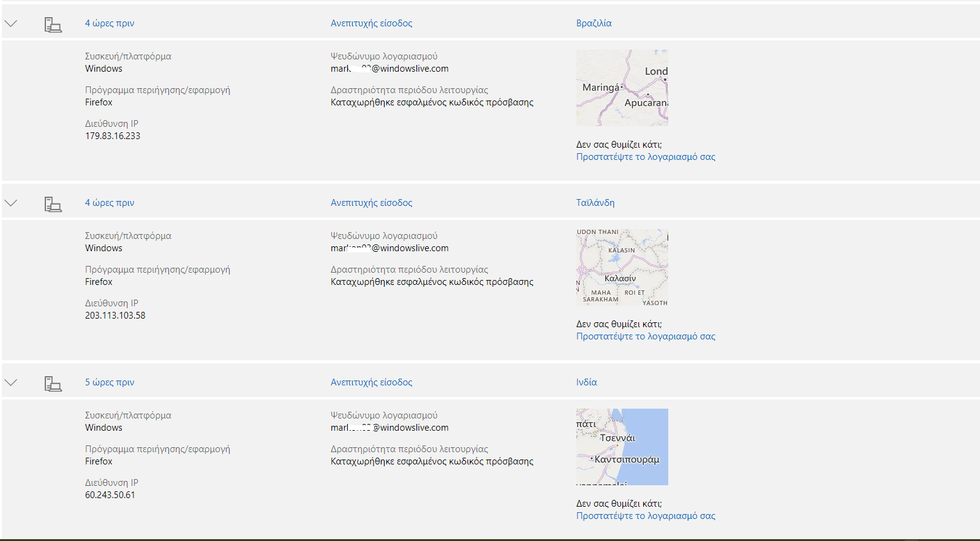Select the Ινδία location link

pyautogui.click(x=586, y=382)
